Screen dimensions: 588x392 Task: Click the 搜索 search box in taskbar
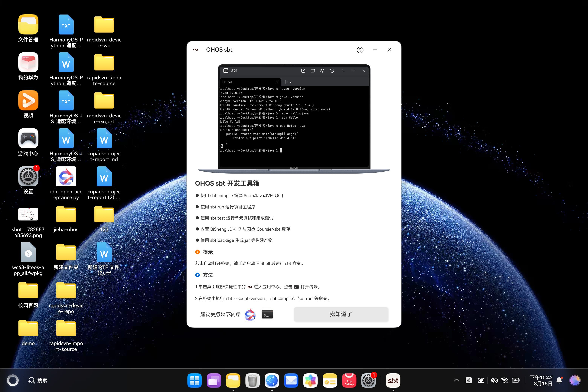pos(38,381)
